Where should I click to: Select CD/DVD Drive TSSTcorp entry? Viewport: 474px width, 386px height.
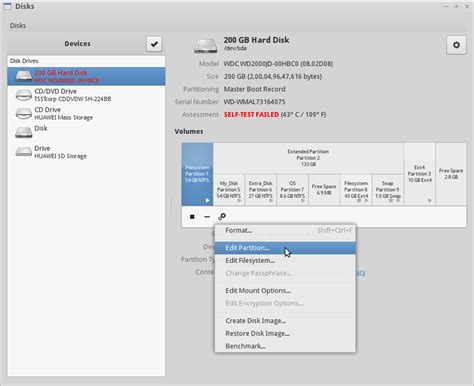86,95
